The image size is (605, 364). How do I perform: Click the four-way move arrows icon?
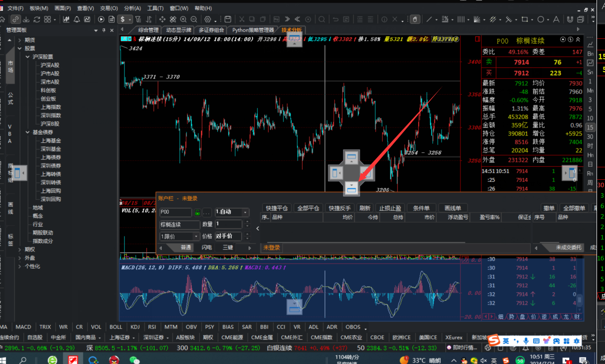162,19
